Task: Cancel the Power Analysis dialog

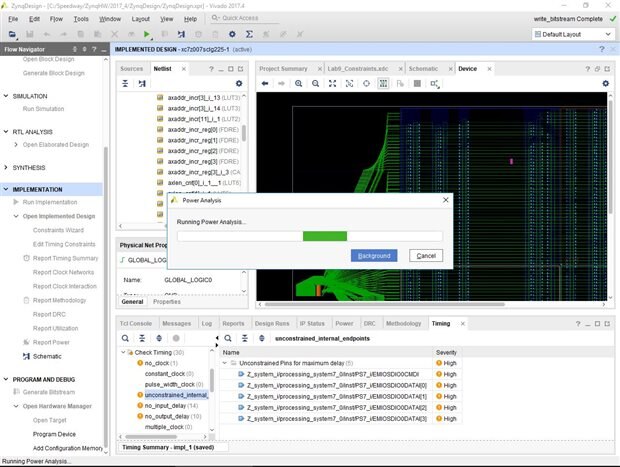Action: click(425, 256)
